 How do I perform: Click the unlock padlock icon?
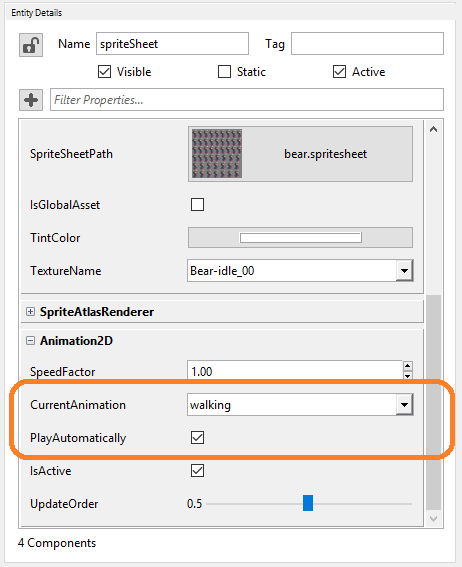pyautogui.click(x=31, y=45)
